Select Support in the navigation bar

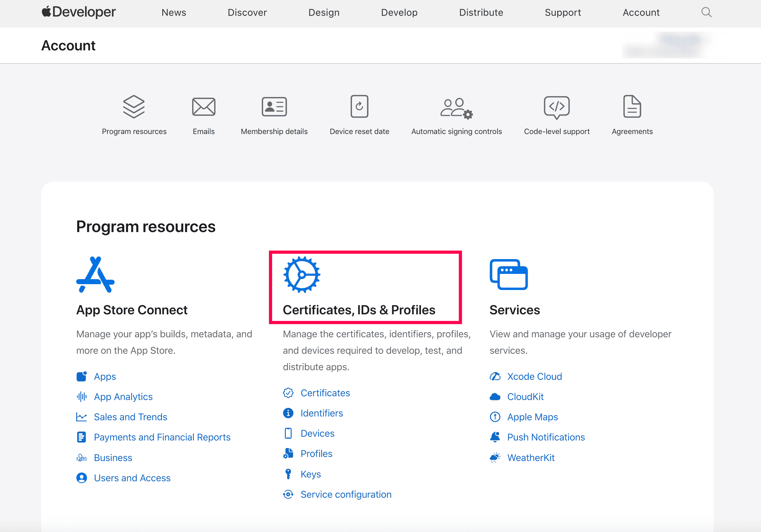tap(563, 12)
